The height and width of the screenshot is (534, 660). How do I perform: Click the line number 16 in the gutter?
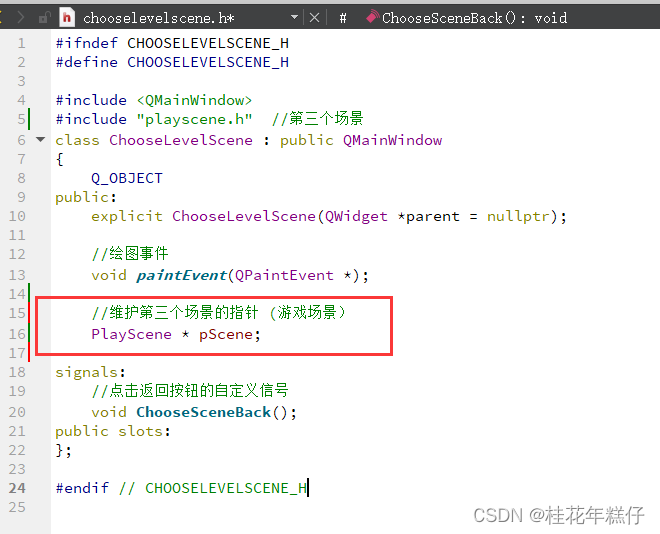click(x=17, y=334)
